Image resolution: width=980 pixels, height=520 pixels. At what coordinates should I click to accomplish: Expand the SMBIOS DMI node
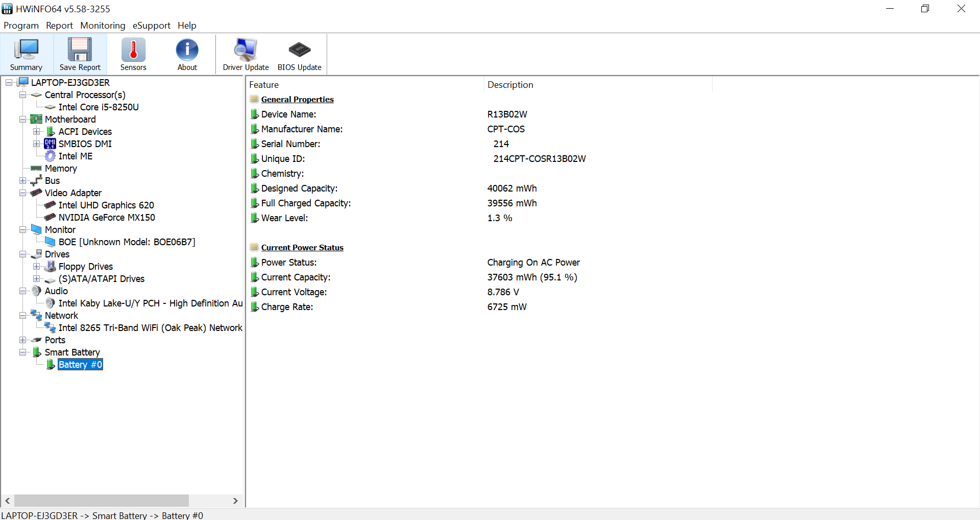point(36,144)
